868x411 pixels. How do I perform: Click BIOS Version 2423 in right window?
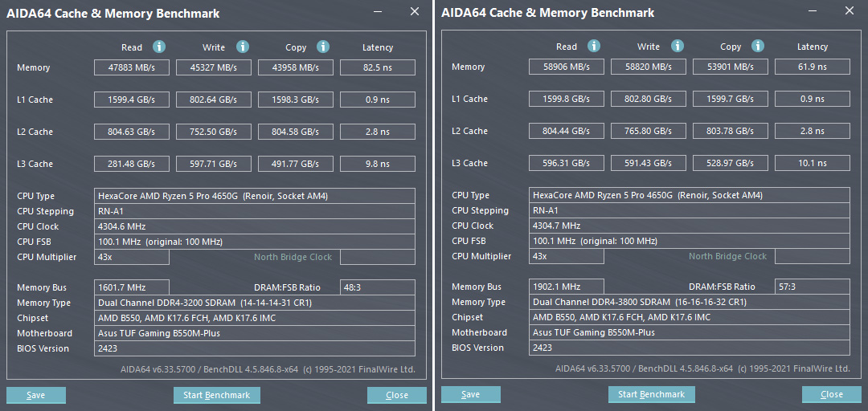click(690, 348)
